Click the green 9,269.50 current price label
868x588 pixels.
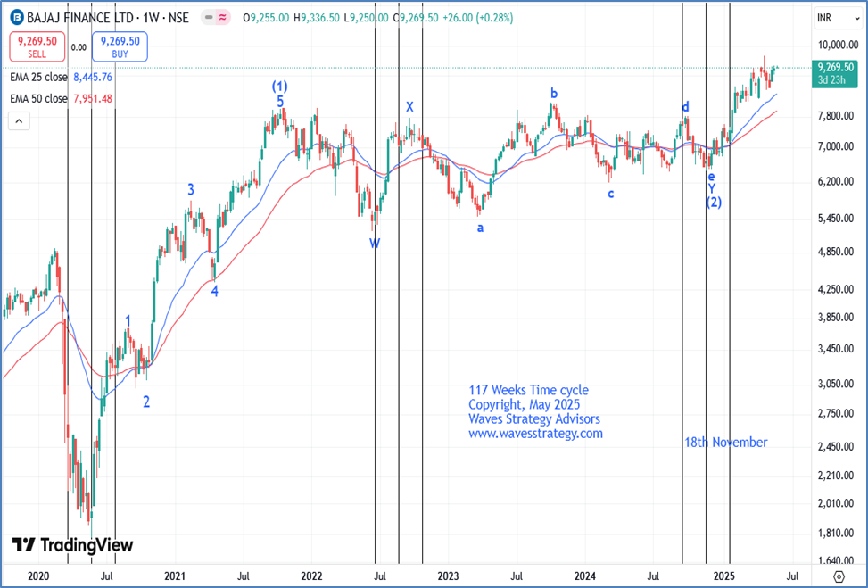(x=835, y=73)
